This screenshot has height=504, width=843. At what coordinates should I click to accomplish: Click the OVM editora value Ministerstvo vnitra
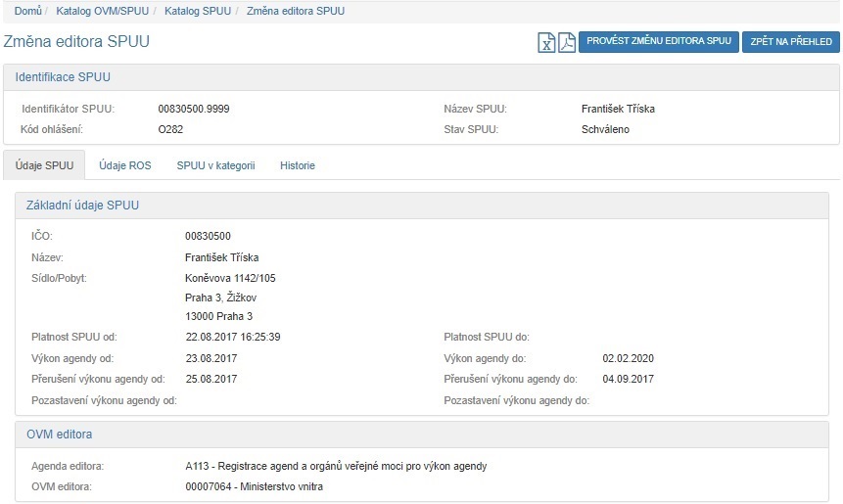click(254, 486)
